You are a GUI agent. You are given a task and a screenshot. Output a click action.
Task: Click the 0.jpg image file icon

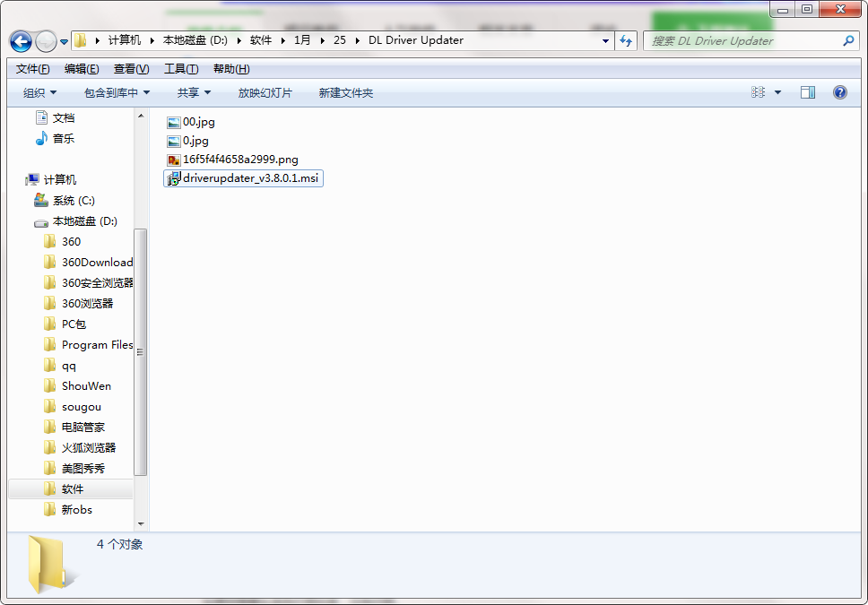174,142
